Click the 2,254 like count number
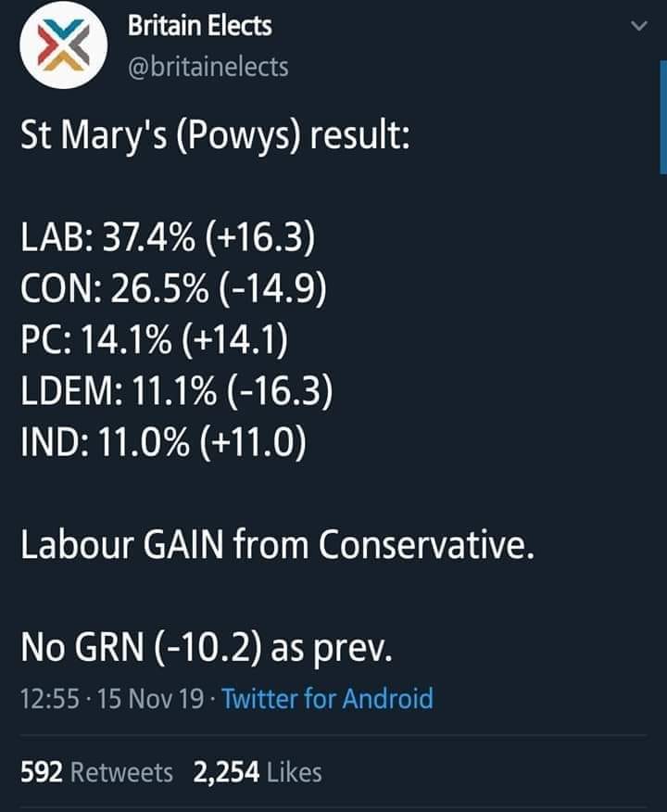Viewport: 667px width, 812px height. pyautogui.click(x=226, y=772)
